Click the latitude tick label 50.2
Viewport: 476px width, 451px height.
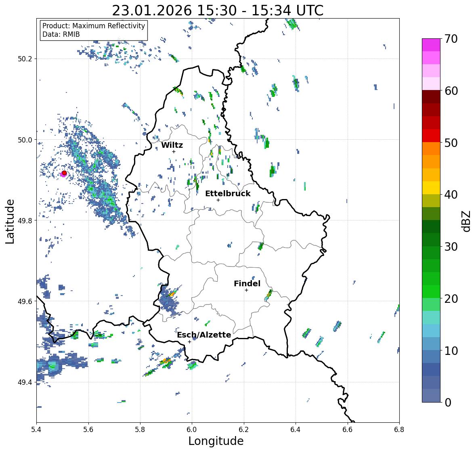pyautogui.click(x=25, y=59)
